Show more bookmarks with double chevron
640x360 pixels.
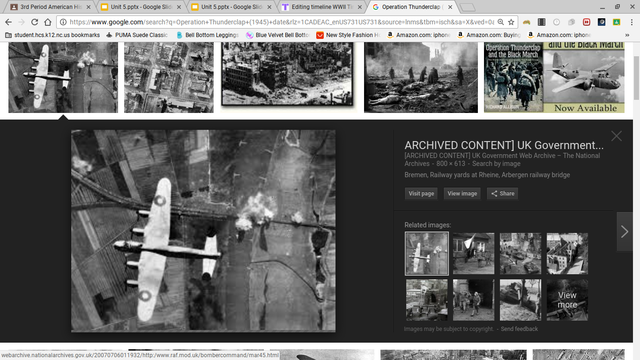[x=627, y=35]
